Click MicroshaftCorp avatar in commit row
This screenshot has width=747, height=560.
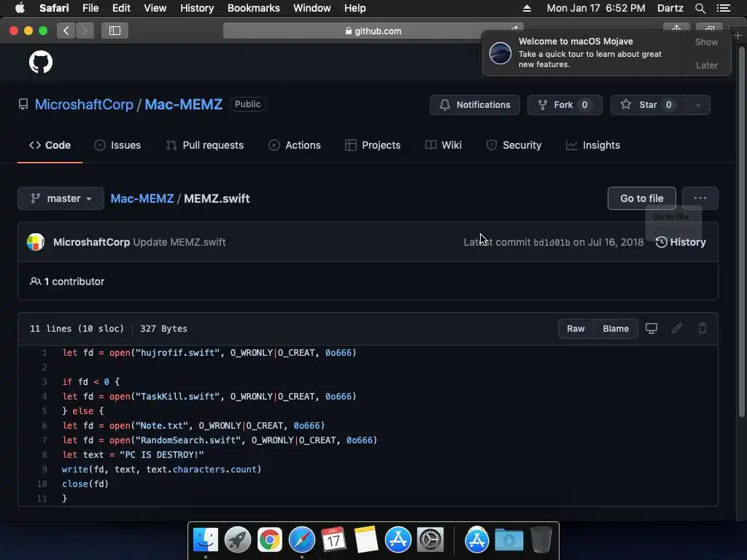[36, 242]
